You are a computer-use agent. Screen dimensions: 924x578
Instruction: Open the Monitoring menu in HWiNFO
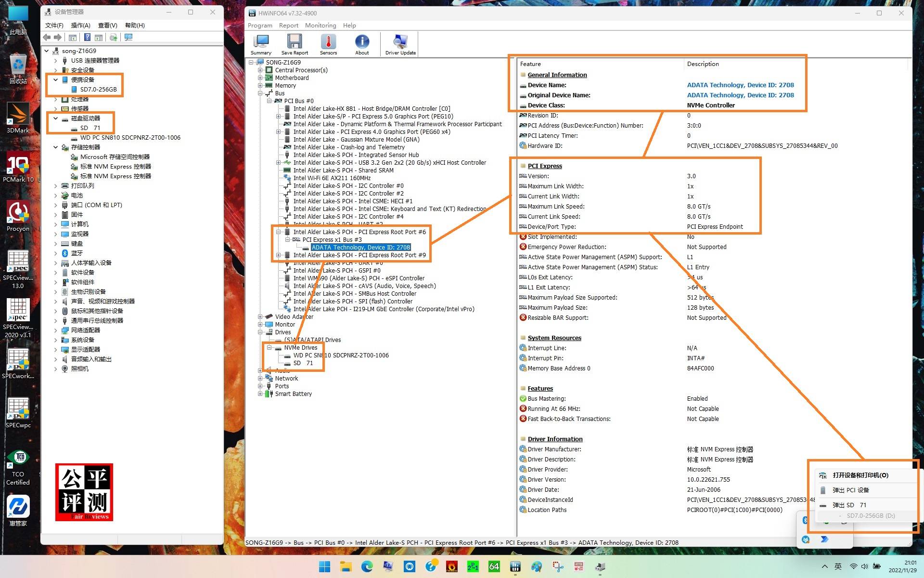coord(320,26)
